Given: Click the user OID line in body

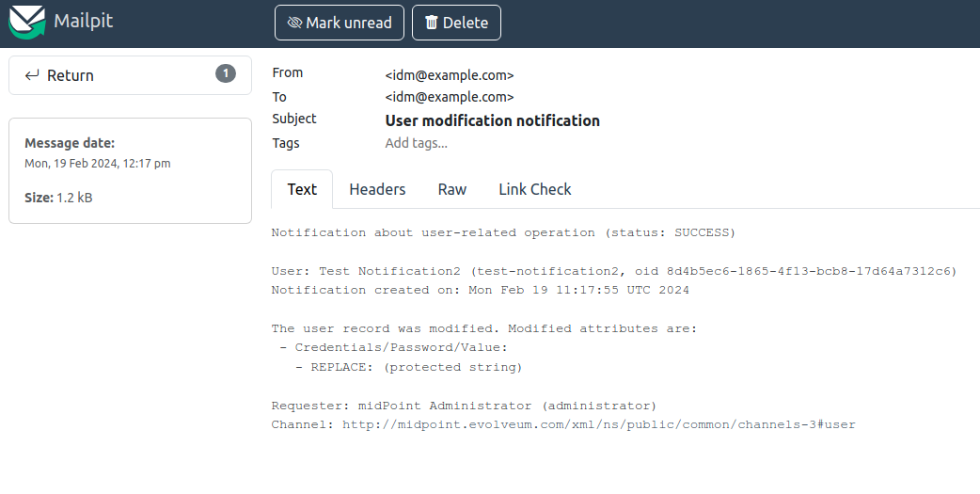Looking at the screenshot, I should [x=613, y=271].
